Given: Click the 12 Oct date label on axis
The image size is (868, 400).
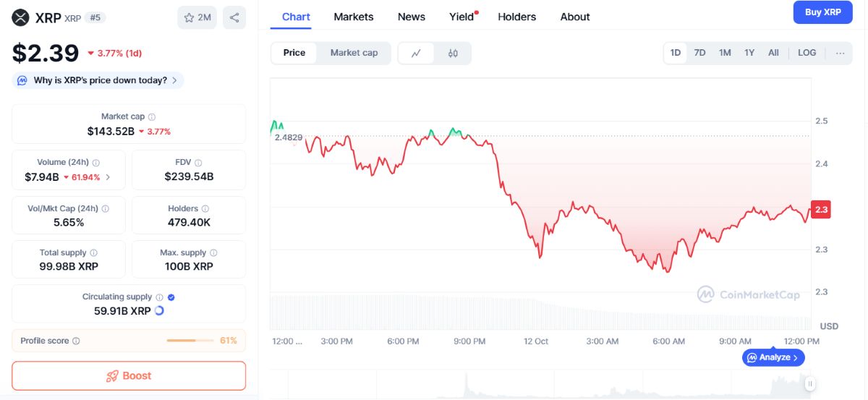Looking at the screenshot, I should [536, 341].
